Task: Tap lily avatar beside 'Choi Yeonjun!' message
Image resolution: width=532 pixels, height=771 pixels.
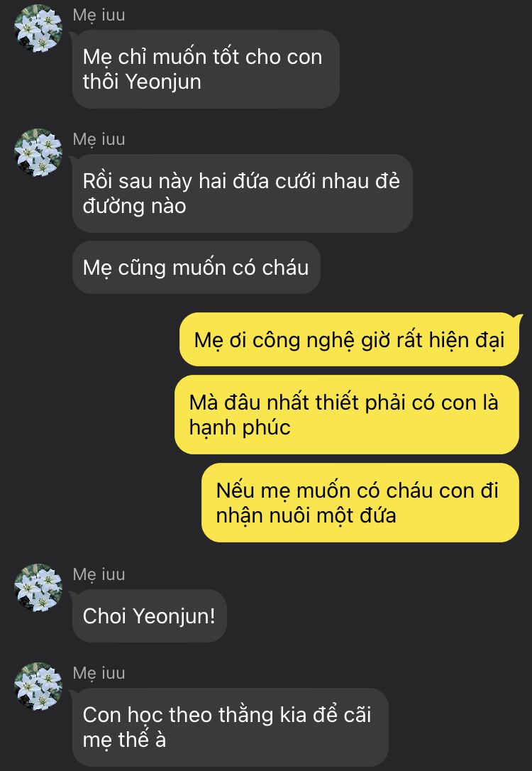Action: [x=38, y=588]
